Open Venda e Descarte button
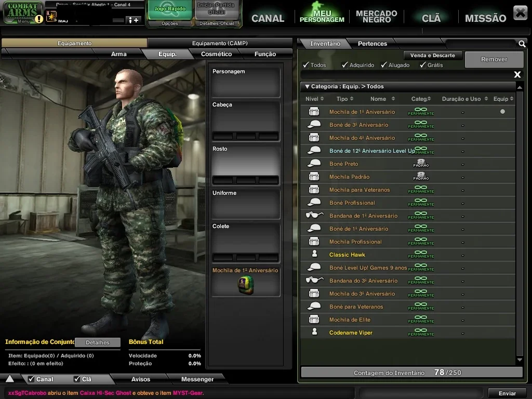The height and width of the screenshot is (399, 532). (433, 55)
